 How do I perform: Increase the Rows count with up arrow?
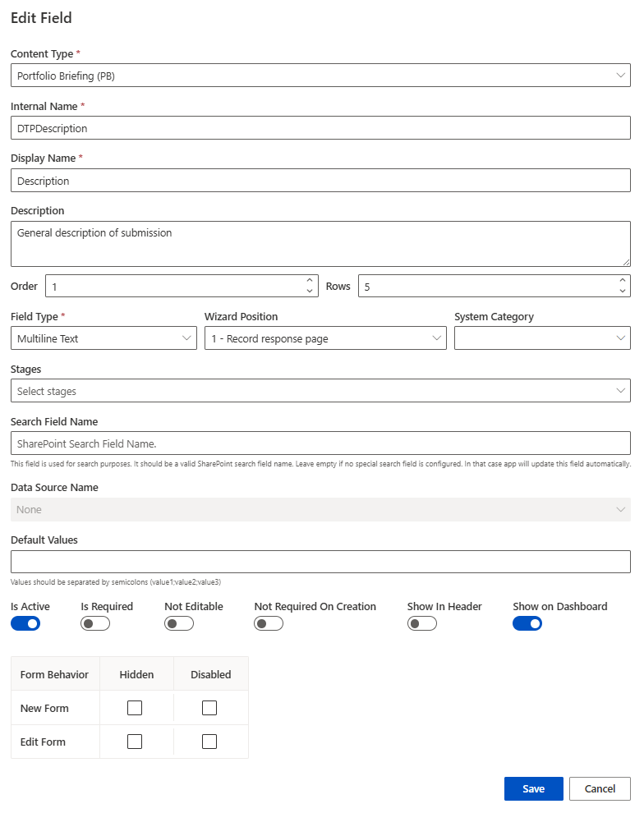coord(623,281)
